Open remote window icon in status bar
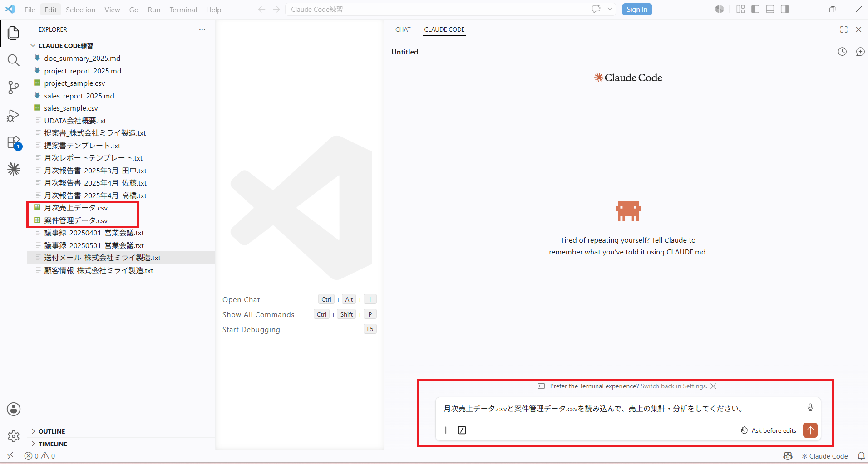The width and height of the screenshot is (868, 464). tap(10, 456)
